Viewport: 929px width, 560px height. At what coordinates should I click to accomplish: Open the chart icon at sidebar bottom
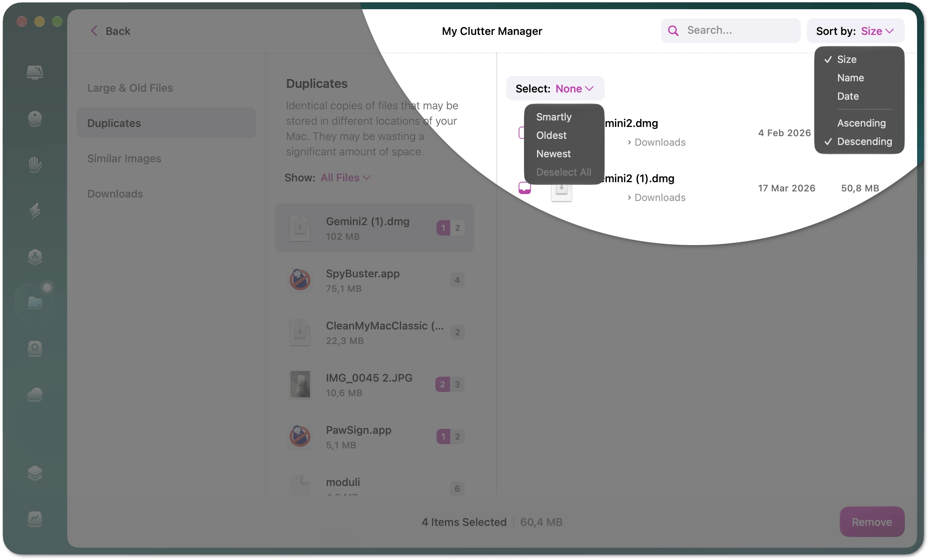click(35, 519)
